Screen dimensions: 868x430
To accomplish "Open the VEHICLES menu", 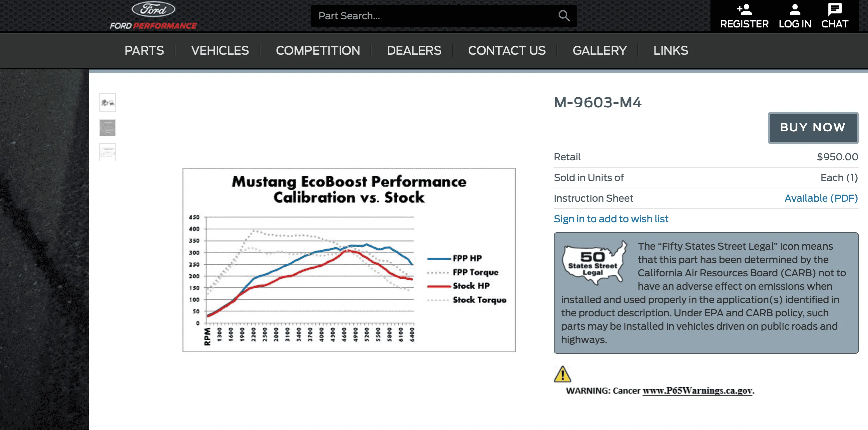I will pos(220,51).
